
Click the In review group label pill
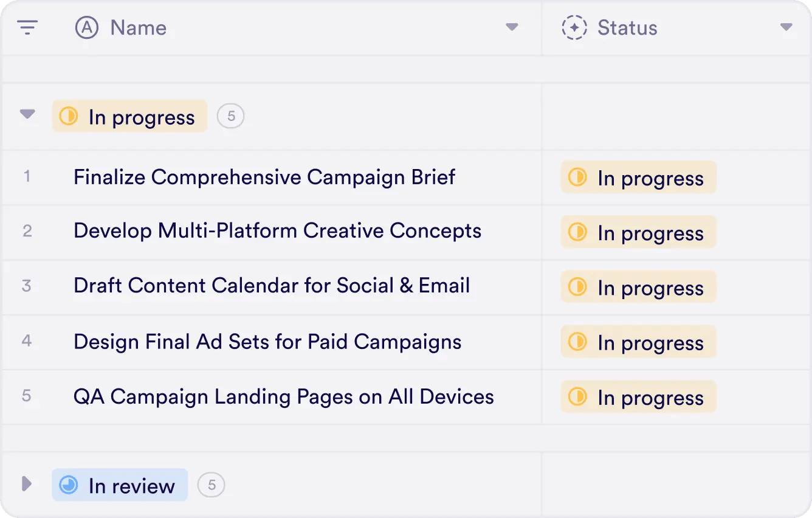click(x=119, y=485)
